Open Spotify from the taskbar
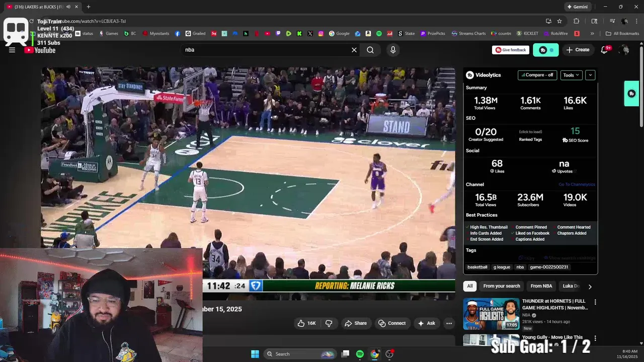The width and height of the screenshot is (644, 362). click(360, 354)
